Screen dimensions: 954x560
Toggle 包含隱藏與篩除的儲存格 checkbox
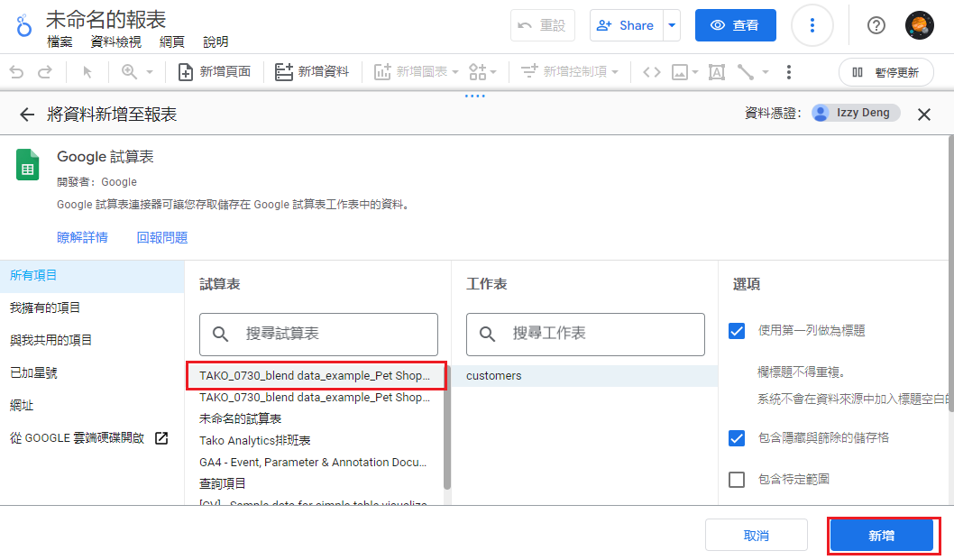[x=737, y=437]
